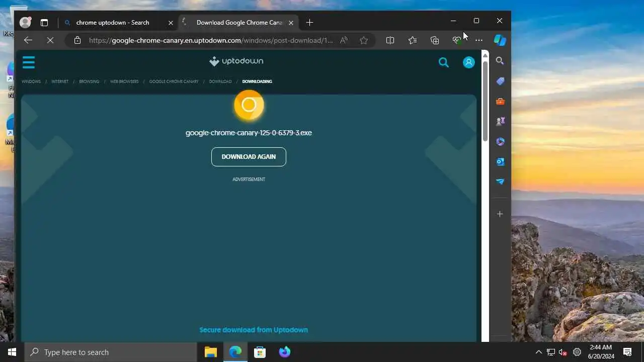This screenshot has width=644, height=362.
Task: Go to WINDOWS breadcrumb
Action: 31,81
